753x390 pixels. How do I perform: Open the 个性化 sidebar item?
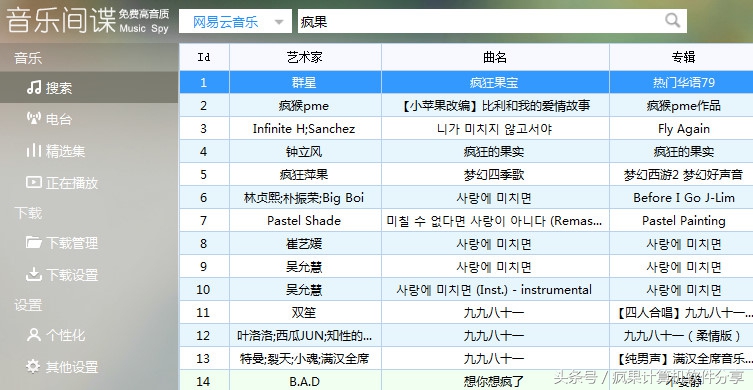[89, 335]
